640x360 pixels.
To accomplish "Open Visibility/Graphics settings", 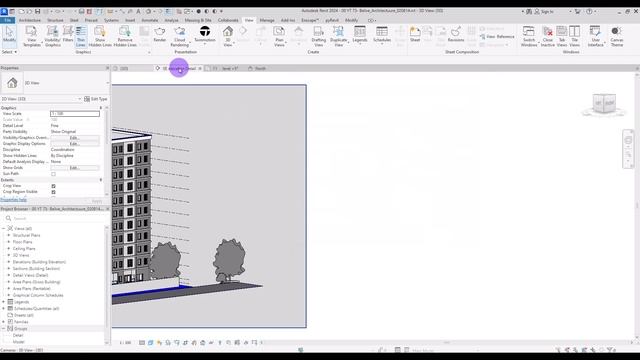I will [x=52, y=36].
